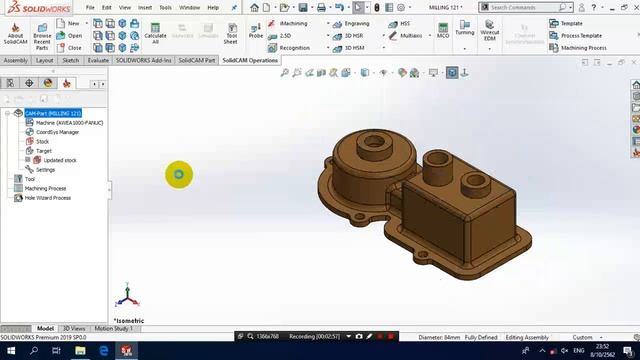The width and height of the screenshot is (640, 360).
Task: Switch to SOLIDWORKS Add-Ins tab
Action: (x=144, y=60)
